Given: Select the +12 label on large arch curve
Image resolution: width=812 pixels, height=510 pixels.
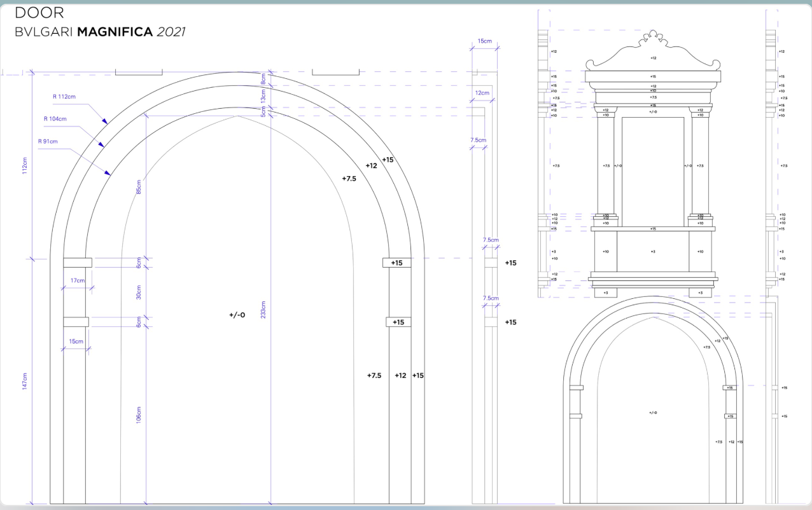Looking at the screenshot, I should click(x=372, y=166).
